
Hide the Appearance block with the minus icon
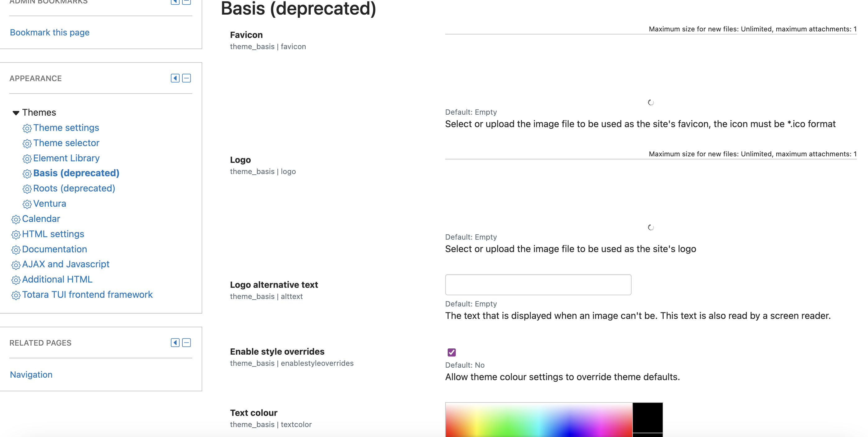coord(186,78)
